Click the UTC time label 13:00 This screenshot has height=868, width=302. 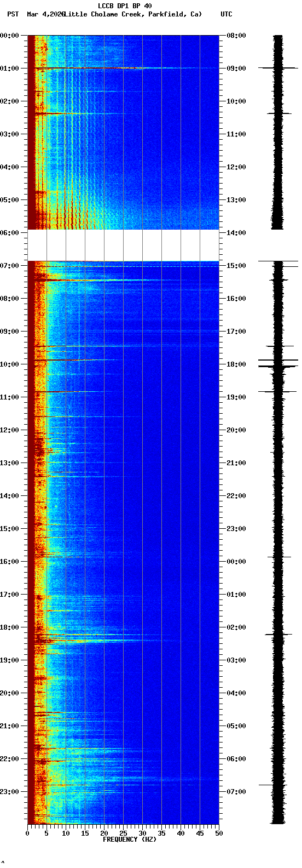coord(236,200)
